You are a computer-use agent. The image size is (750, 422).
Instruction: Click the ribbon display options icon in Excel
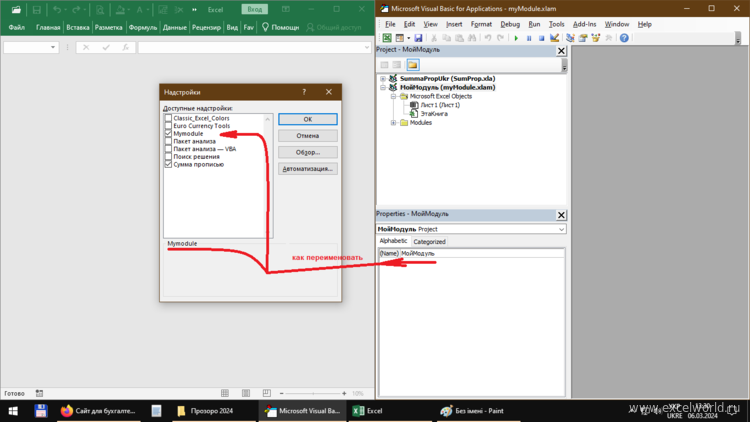[x=286, y=9]
